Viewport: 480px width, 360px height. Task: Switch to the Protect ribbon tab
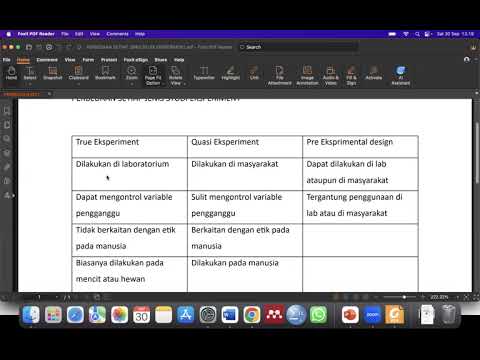109,60
